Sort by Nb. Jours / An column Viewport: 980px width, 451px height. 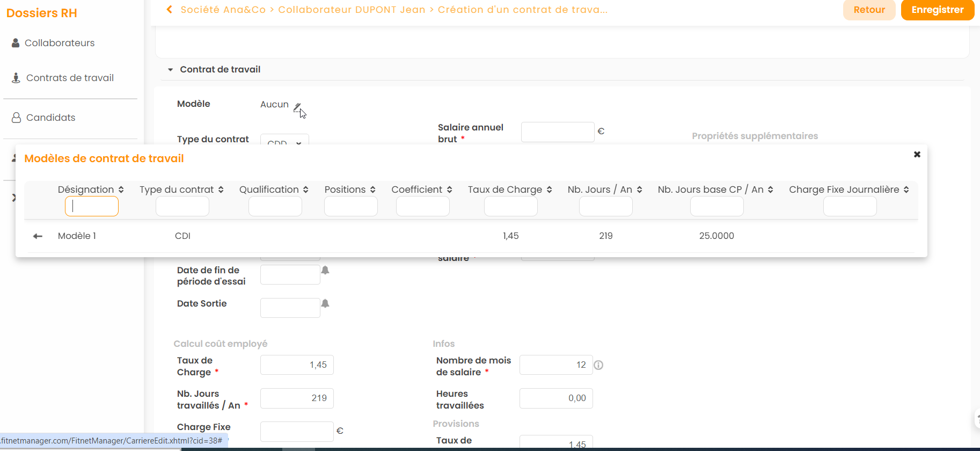pyautogui.click(x=639, y=190)
